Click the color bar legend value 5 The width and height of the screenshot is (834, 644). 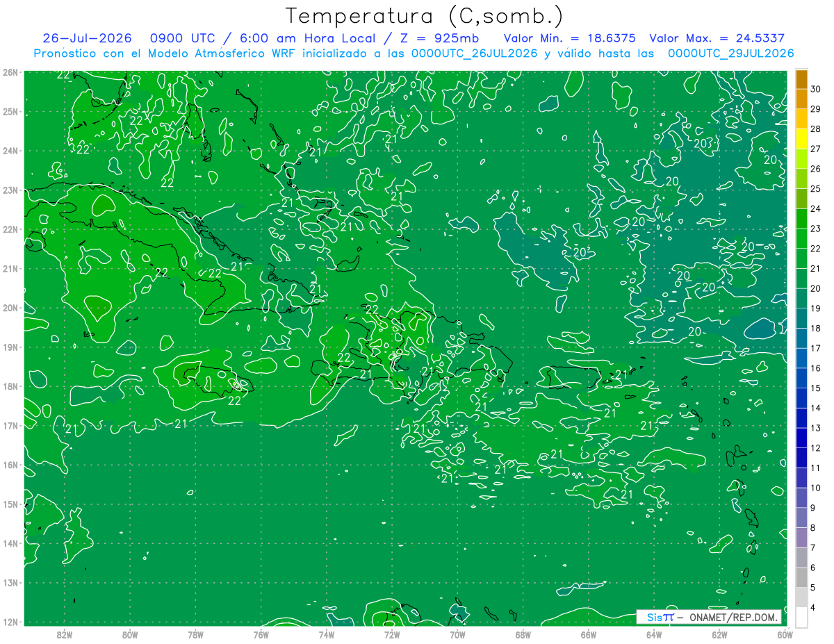(x=814, y=588)
